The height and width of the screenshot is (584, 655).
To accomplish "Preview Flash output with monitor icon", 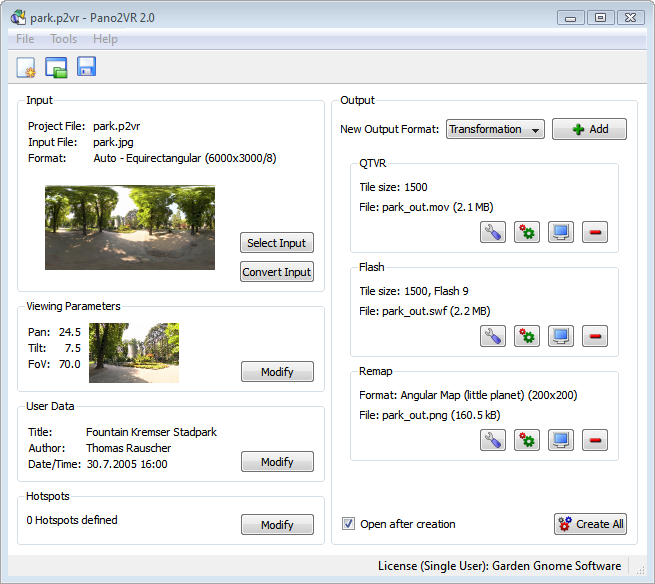I will [561, 336].
